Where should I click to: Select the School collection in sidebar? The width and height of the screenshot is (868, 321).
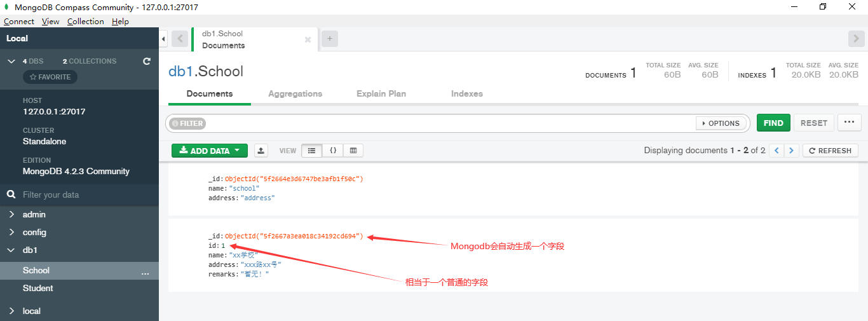click(36, 270)
